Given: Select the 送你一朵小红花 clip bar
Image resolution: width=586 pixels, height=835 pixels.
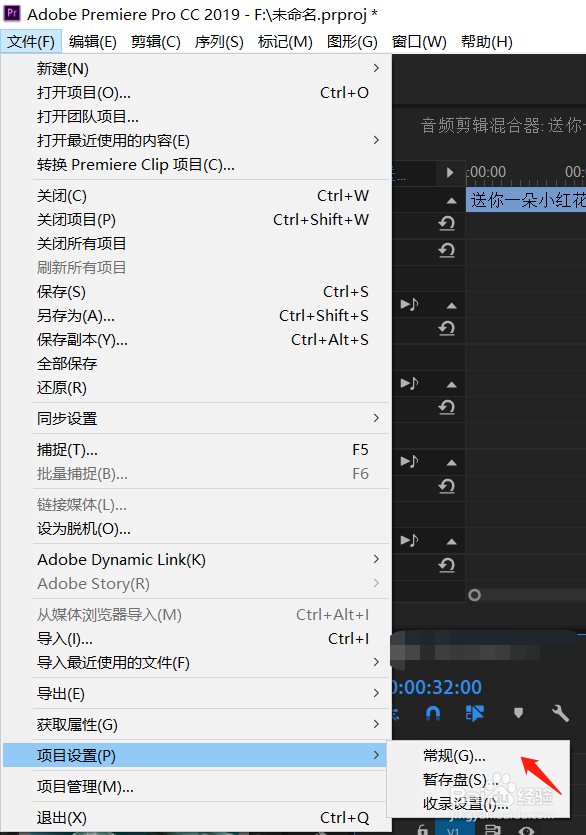Looking at the screenshot, I should click(526, 200).
